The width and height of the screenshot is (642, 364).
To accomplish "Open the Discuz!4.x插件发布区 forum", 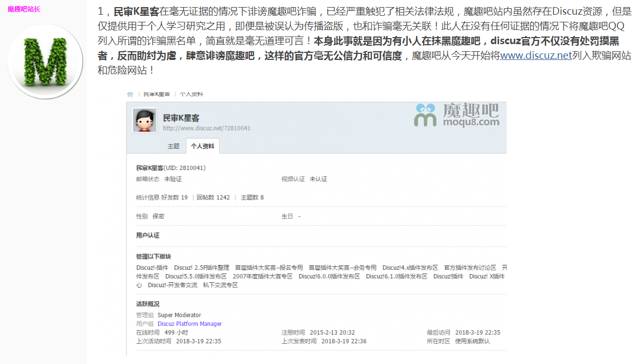I will click(x=410, y=268).
